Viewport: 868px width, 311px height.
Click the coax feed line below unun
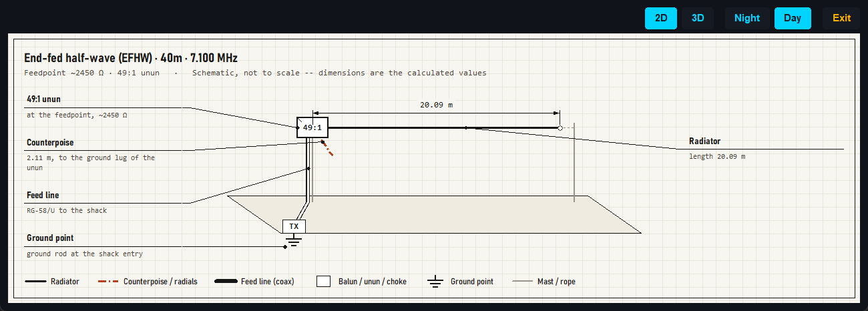[x=308, y=170]
